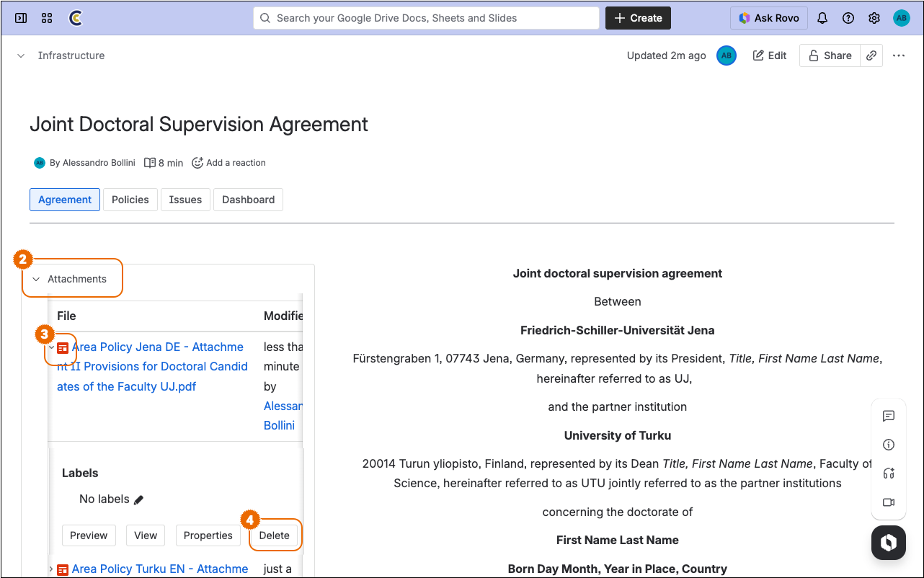Screen dimensions: 924x578
Task: Switch to the Dashboard tab
Action: click(x=248, y=200)
